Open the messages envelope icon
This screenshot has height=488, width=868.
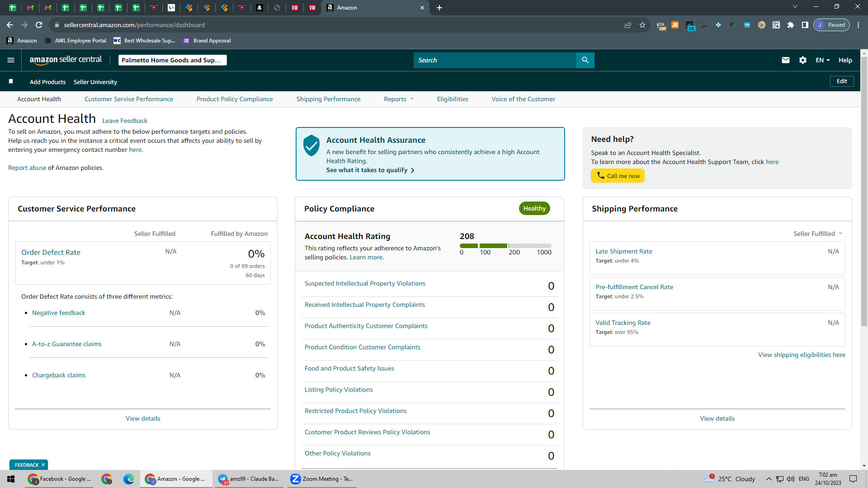[x=786, y=60]
